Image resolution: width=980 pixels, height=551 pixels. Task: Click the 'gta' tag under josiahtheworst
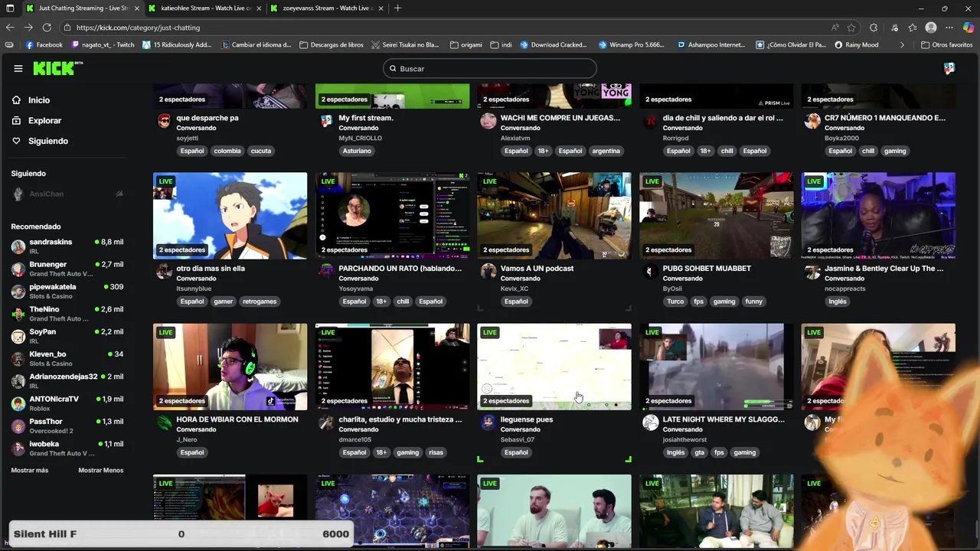click(699, 452)
